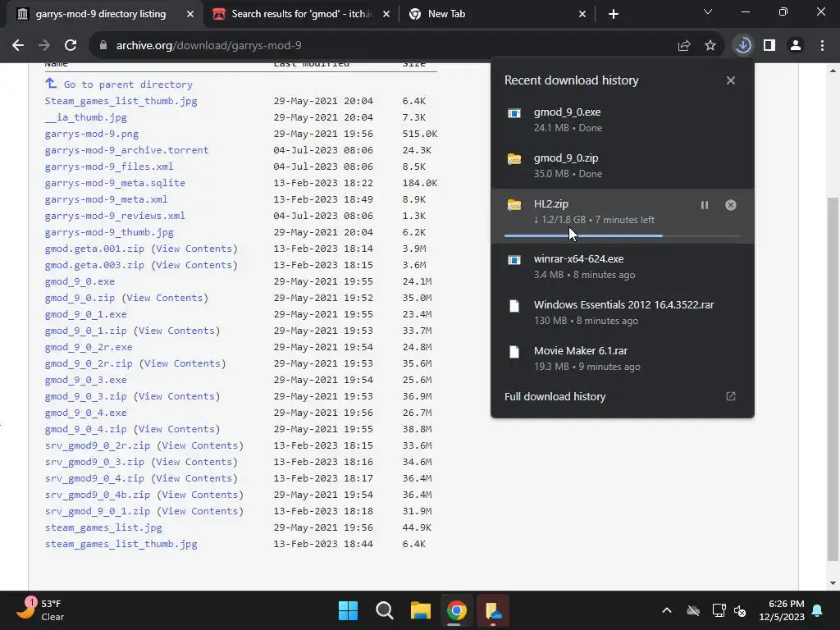This screenshot has width=840, height=630.
Task: Show hidden system tray icons
Action: (x=666, y=610)
